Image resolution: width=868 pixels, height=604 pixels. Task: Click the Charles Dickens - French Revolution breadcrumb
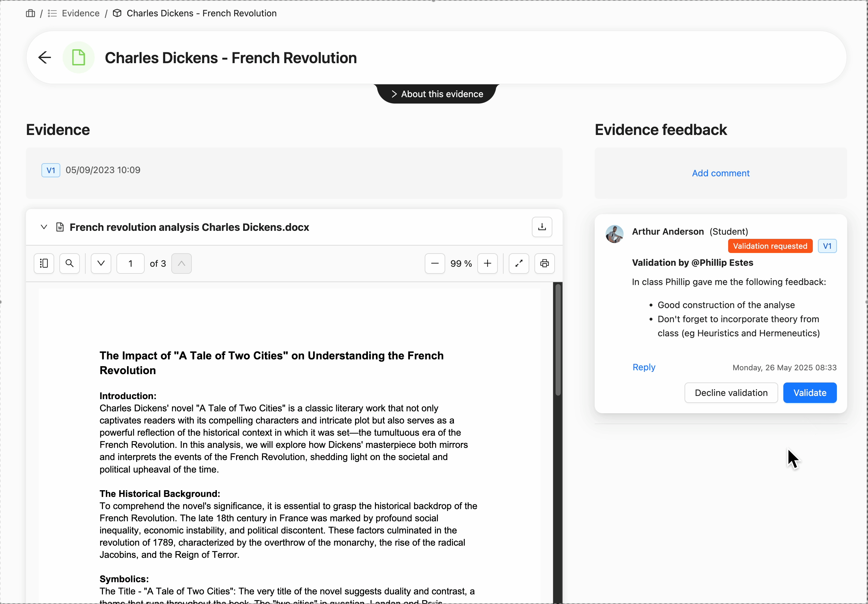pyautogui.click(x=201, y=13)
